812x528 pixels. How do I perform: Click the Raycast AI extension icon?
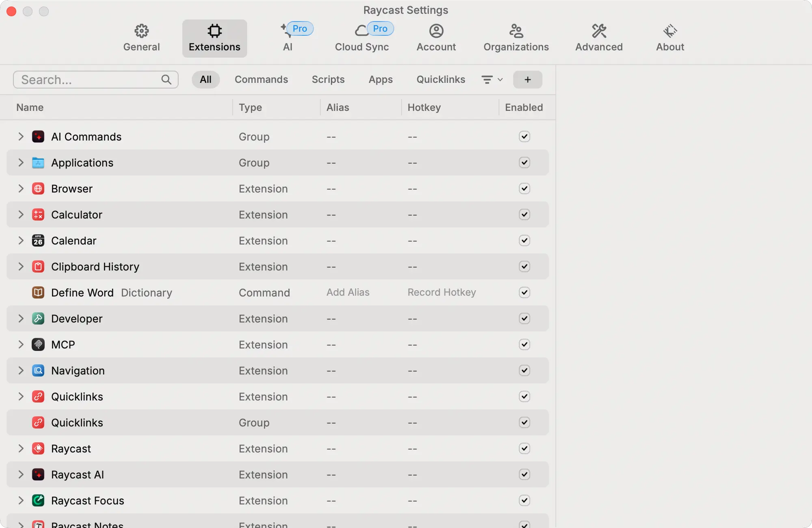tap(38, 474)
